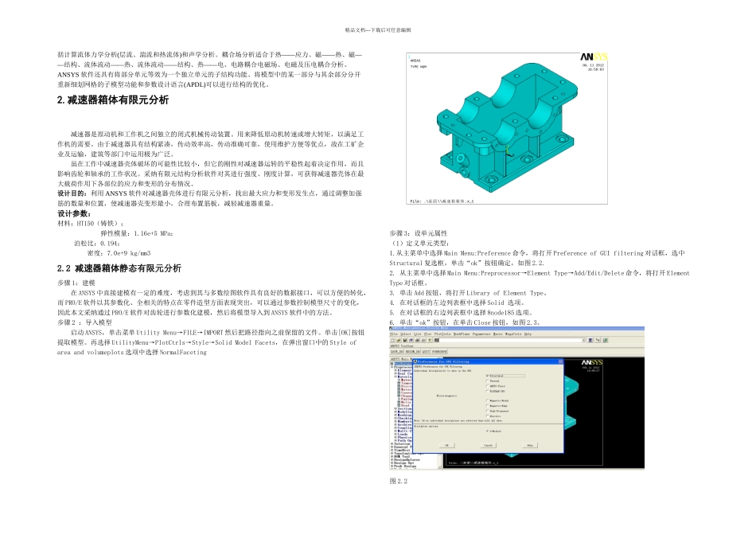Viewport: 756px width, 535px height.
Task: Open the List menu
Action: click(x=418, y=334)
